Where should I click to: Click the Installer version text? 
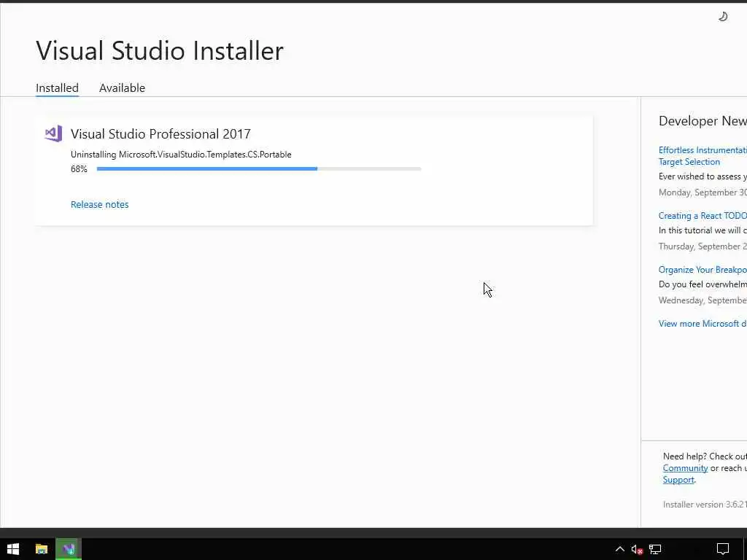705,505
